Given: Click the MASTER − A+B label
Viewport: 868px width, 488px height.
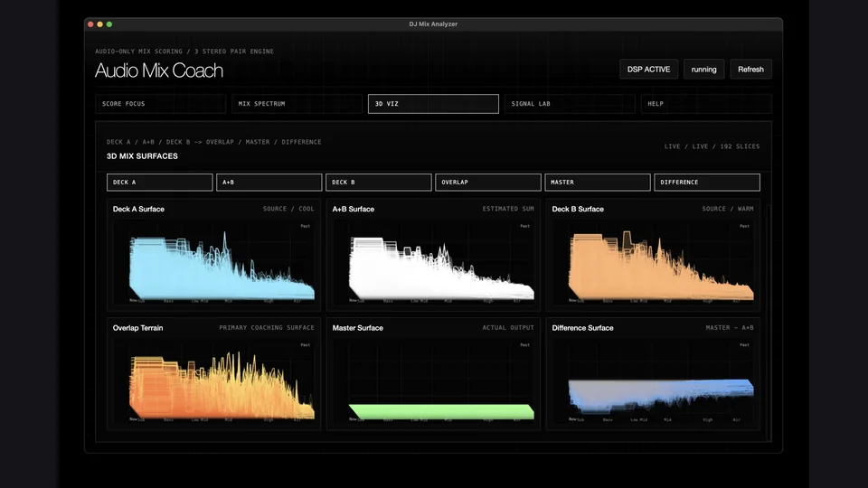Looking at the screenshot, I should (730, 328).
